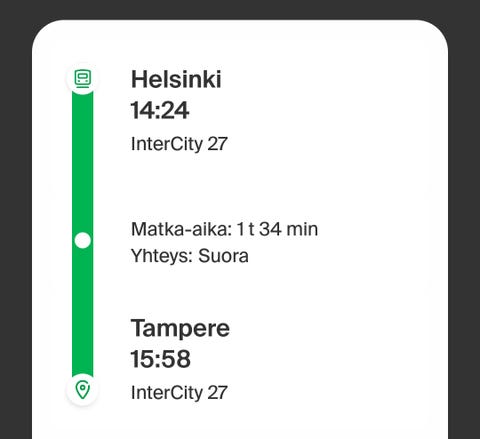Open InterCity 27 label under Tampere
Screen dimensions: 480x439
click(179, 393)
